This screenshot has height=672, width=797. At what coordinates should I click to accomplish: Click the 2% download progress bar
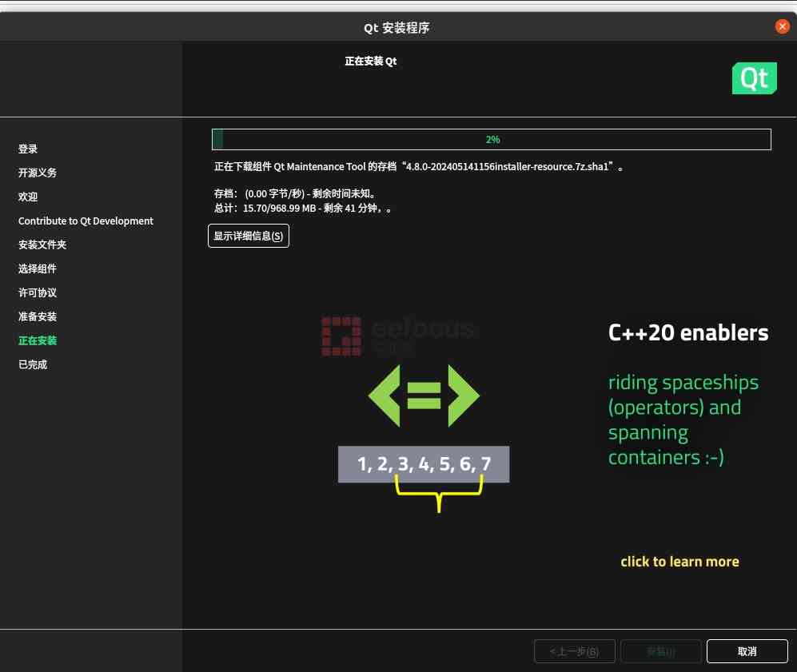click(x=492, y=139)
